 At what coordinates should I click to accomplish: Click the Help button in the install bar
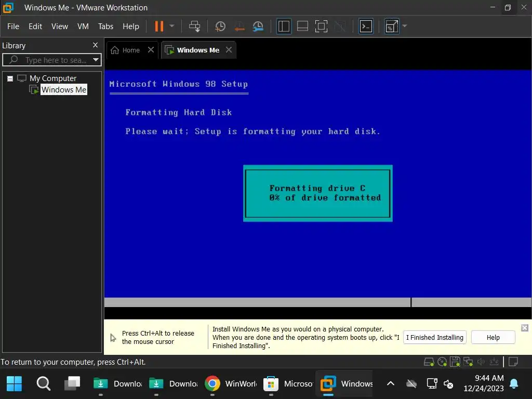[x=493, y=338]
